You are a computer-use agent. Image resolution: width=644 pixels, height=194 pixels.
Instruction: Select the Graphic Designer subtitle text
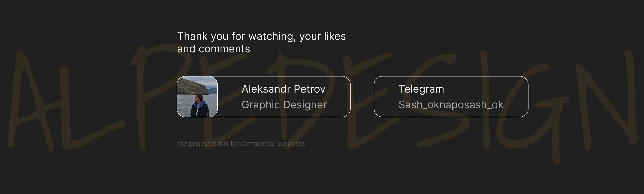coord(284,104)
